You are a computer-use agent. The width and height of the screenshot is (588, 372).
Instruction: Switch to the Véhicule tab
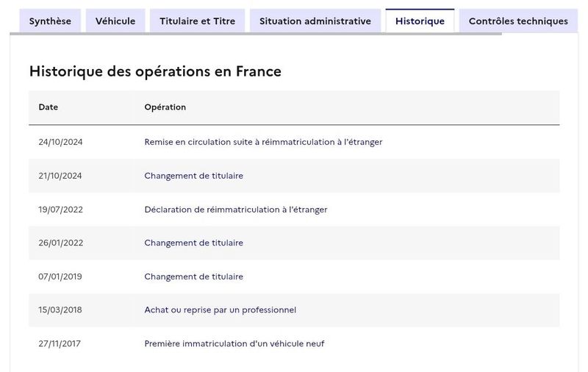coord(115,21)
